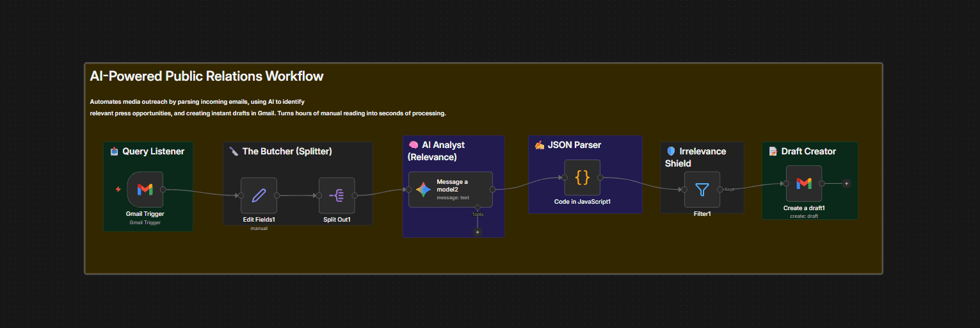This screenshot has height=328, width=980.
Task: Click the Filter1 Kept output port
Action: tap(721, 190)
